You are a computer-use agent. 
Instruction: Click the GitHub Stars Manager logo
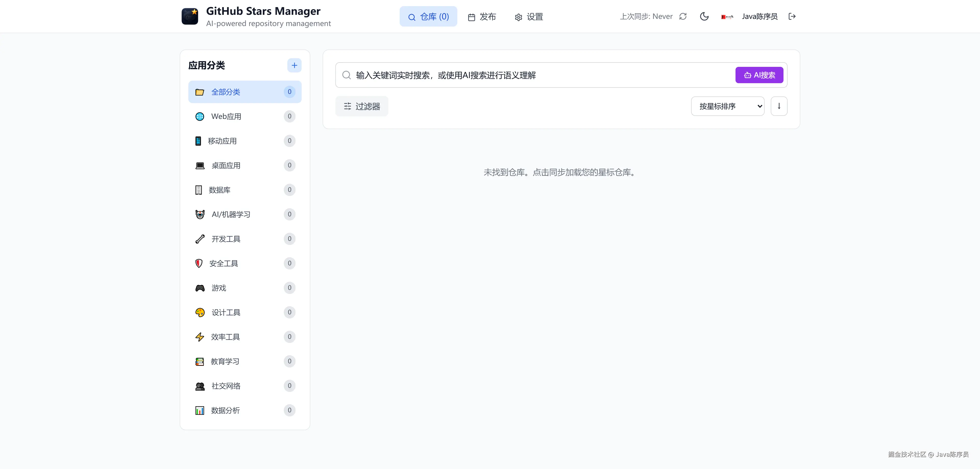[190, 16]
